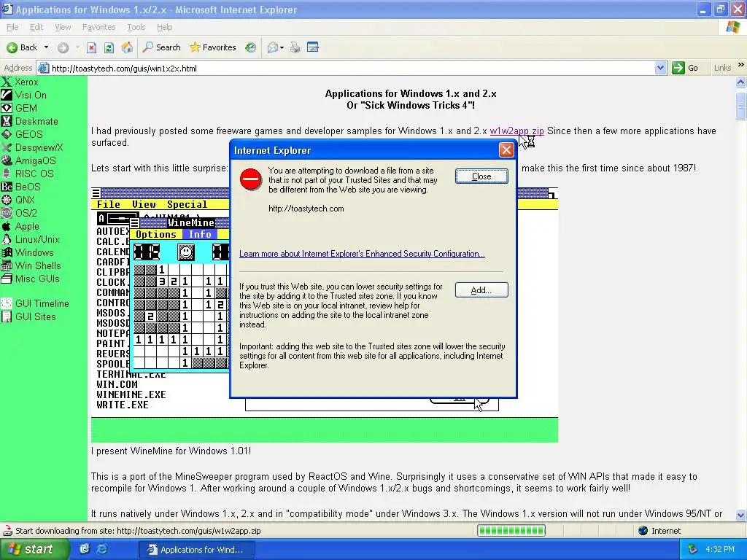Click the Internet zone globe icon
The image size is (747, 560).
click(x=643, y=531)
